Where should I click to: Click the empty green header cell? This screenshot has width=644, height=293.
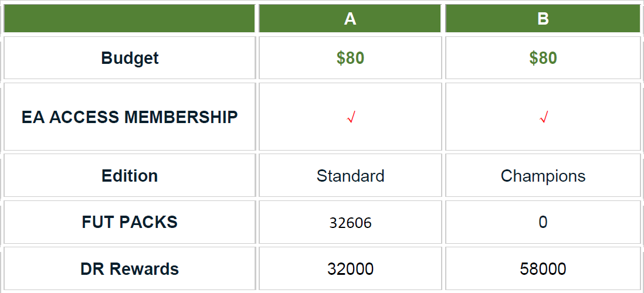coord(130,19)
